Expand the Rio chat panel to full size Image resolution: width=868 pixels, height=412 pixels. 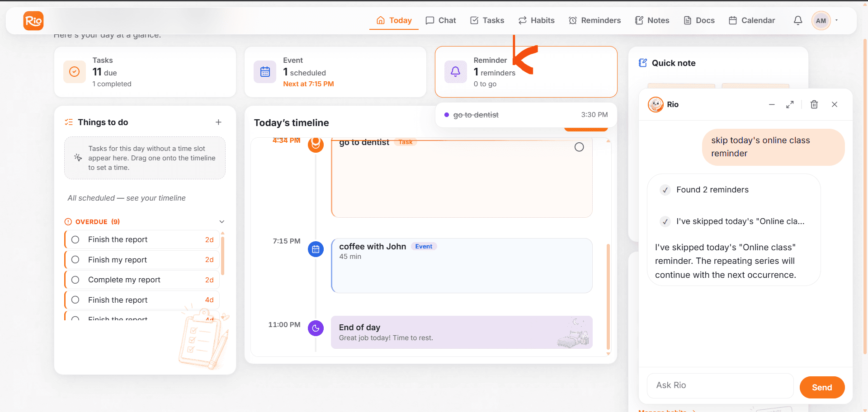[790, 104]
